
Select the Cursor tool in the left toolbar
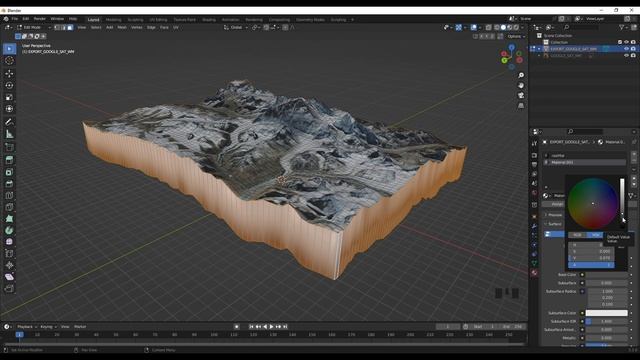coord(9,61)
